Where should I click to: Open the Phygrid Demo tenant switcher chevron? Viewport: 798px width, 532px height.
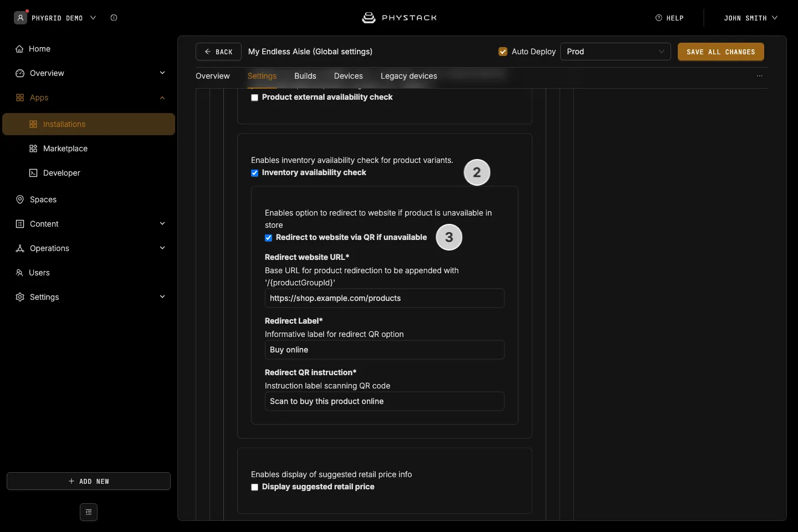[x=93, y=18]
